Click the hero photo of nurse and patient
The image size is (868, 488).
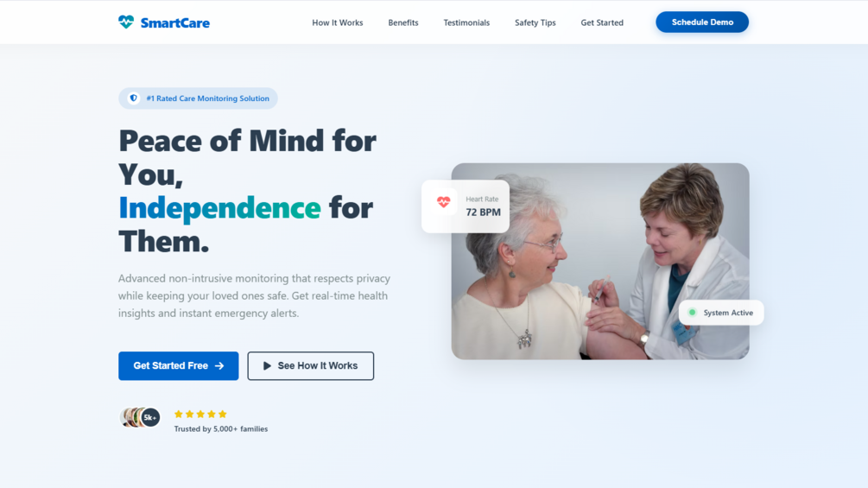point(600,261)
